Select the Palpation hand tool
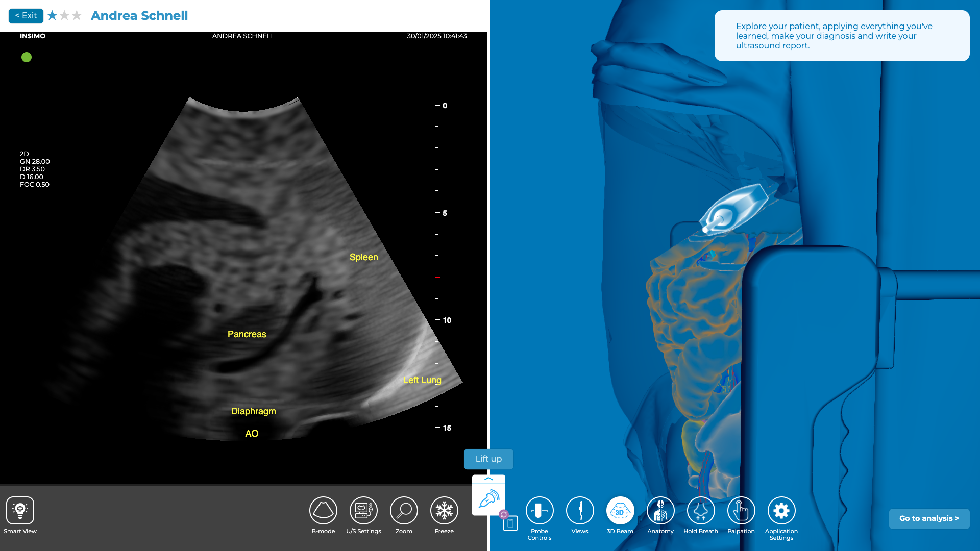This screenshot has height=551, width=980. [x=741, y=510]
